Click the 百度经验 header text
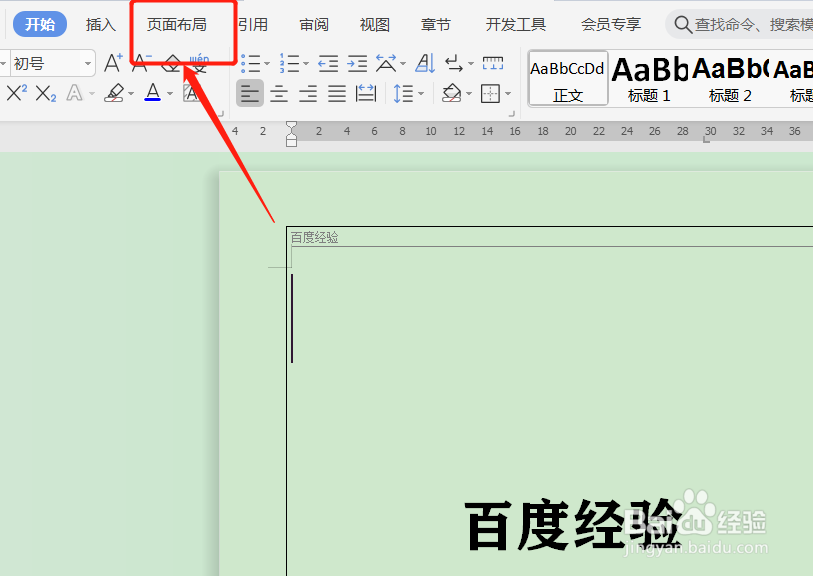813x576 pixels. [x=314, y=237]
